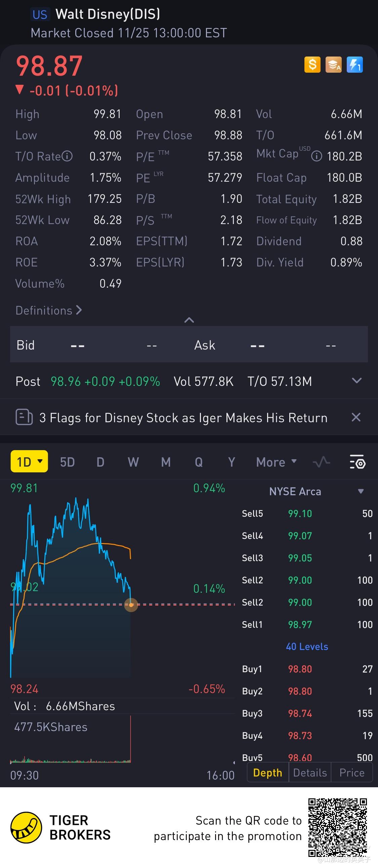378x868 pixels.
Task: Dismiss the Iger news banner
Action: click(356, 418)
